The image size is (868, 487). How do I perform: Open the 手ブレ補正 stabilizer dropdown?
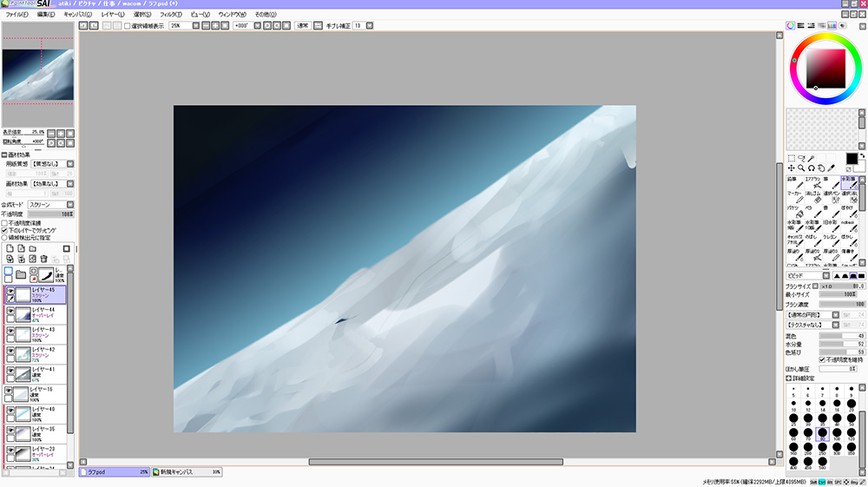(370, 25)
